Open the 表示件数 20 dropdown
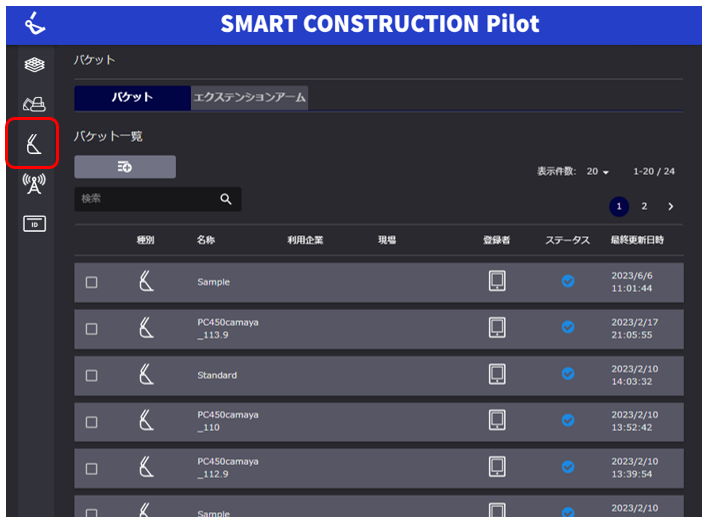The height and width of the screenshot is (523, 706). pyautogui.click(x=597, y=171)
